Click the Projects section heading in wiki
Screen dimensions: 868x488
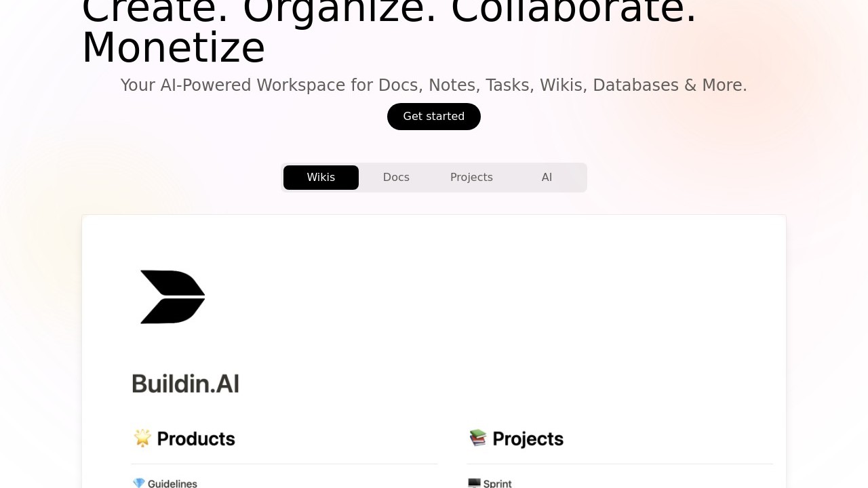coord(528,439)
